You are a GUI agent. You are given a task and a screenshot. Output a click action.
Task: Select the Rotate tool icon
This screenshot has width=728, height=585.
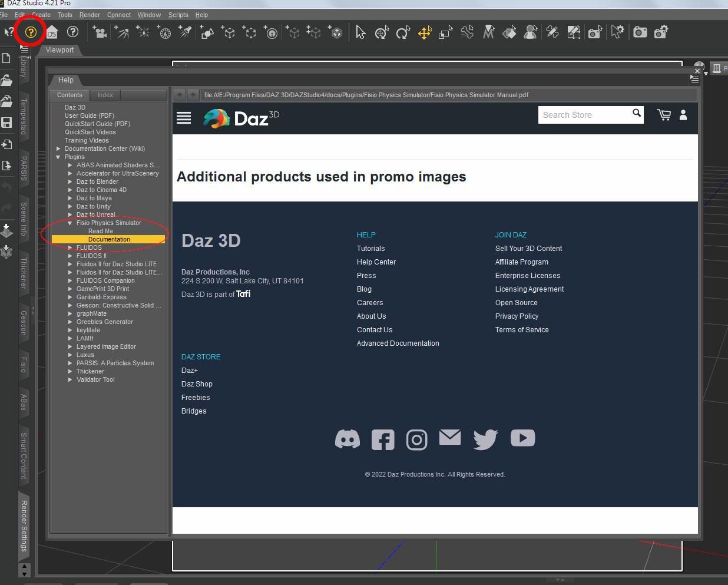[x=403, y=32]
